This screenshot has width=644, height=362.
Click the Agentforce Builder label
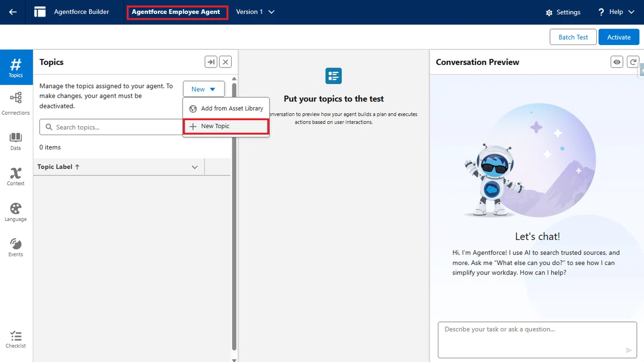(x=82, y=12)
